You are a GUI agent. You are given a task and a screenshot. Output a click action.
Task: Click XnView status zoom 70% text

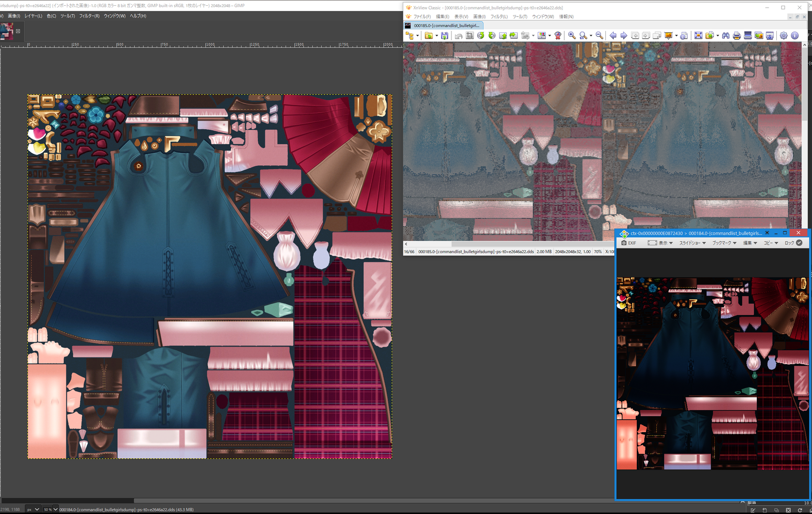click(598, 252)
